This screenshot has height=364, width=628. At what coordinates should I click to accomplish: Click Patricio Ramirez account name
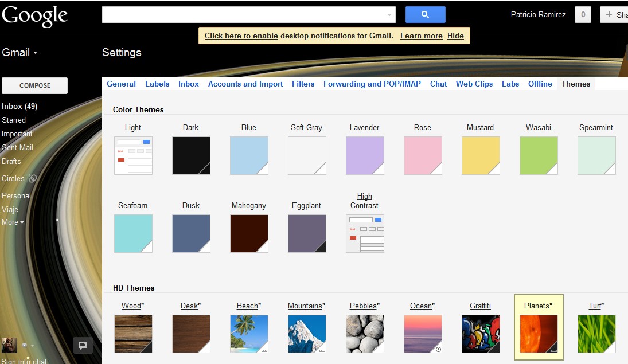[539, 15]
